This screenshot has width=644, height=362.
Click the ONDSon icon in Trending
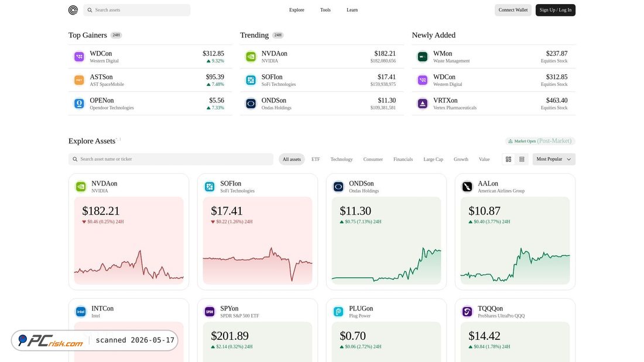[x=251, y=104]
